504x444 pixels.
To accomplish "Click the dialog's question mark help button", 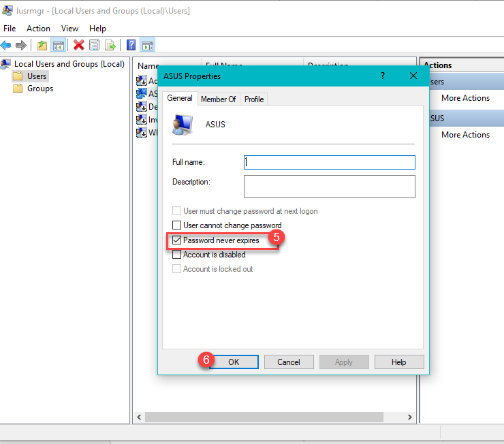I will click(383, 76).
